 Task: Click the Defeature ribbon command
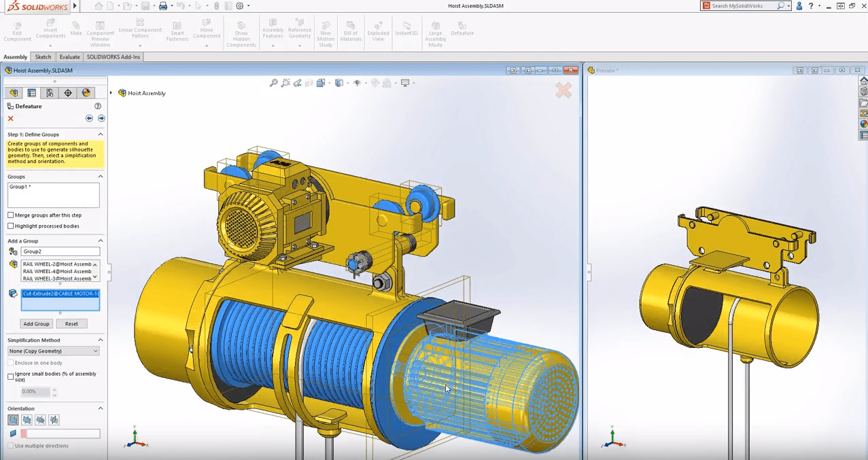click(x=462, y=29)
